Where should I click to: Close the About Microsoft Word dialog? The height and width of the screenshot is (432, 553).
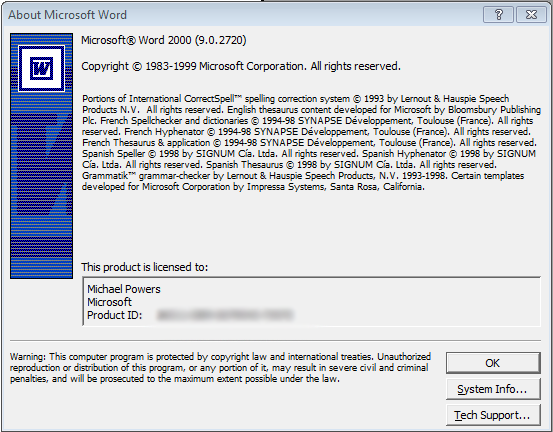point(531,15)
